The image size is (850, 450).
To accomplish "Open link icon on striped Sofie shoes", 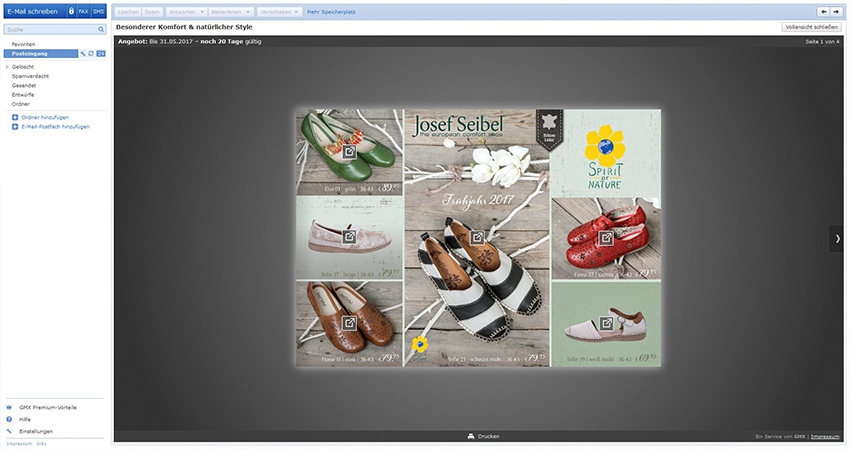I will (x=478, y=237).
